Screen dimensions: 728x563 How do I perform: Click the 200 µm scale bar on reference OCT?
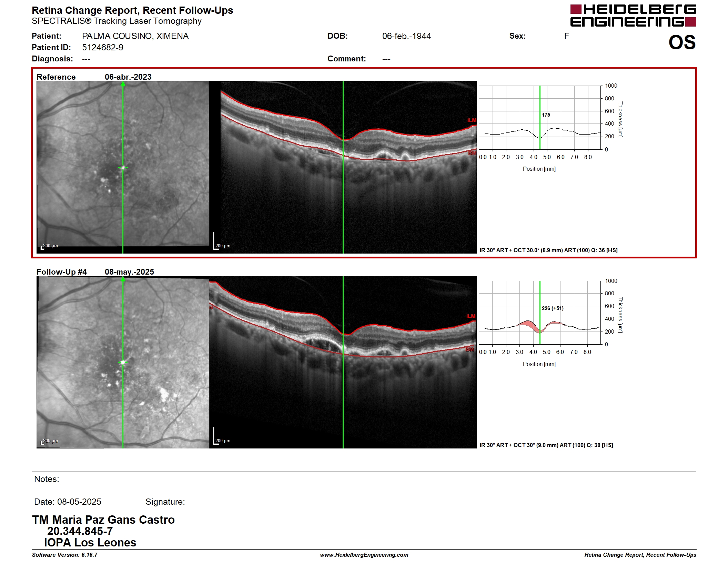pyautogui.click(x=222, y=241)
